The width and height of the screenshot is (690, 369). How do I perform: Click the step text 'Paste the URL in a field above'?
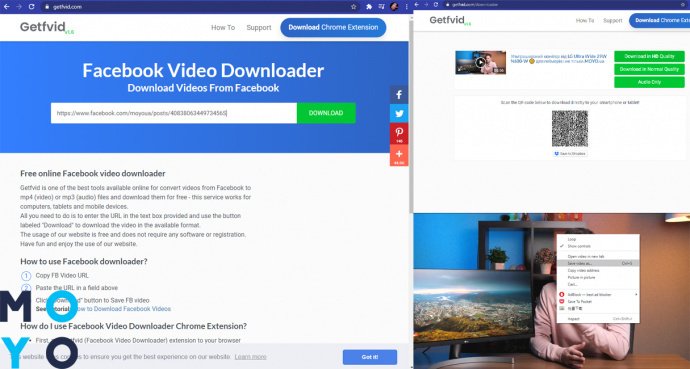click(77, 288)
